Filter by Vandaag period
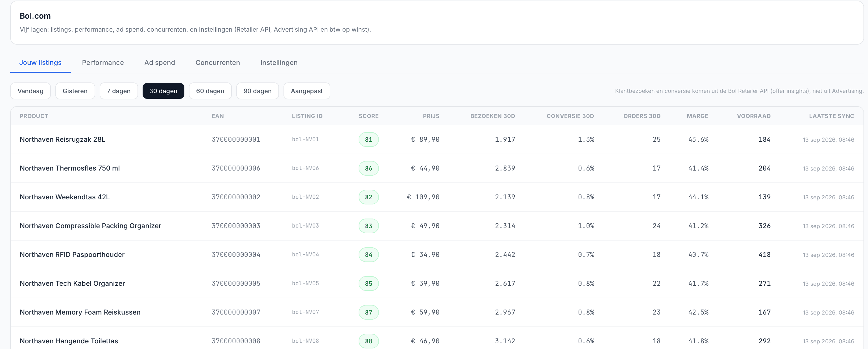This screenshot has height=349, width=868. pos(30,91)
